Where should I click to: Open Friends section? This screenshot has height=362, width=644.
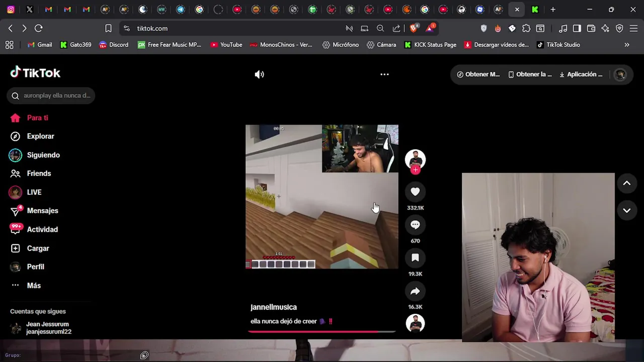(30, 173)
